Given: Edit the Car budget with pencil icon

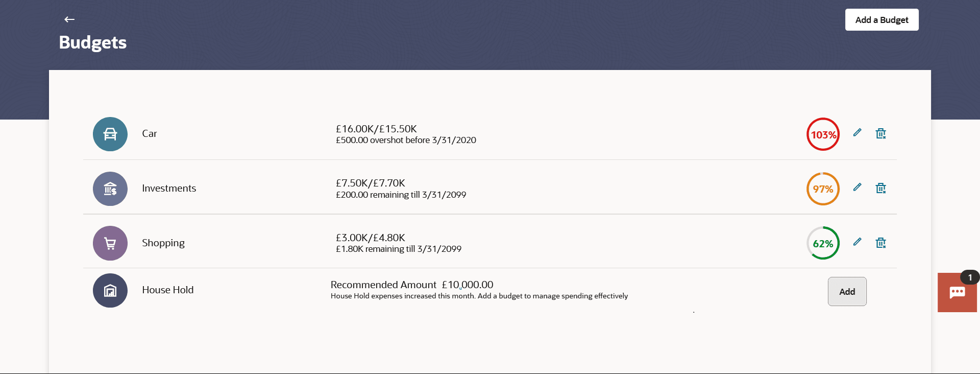Looking at the screenshot, I should point(857,133).
